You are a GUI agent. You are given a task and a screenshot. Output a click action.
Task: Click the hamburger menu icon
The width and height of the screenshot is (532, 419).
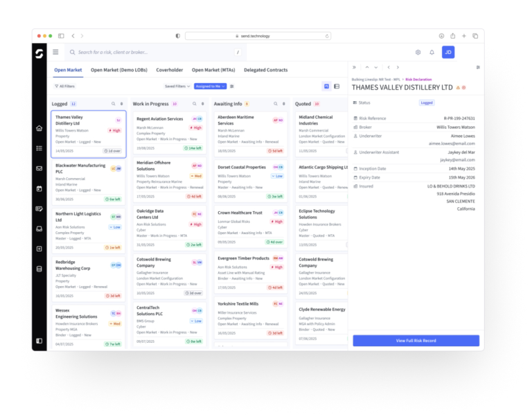coord(55,52)
